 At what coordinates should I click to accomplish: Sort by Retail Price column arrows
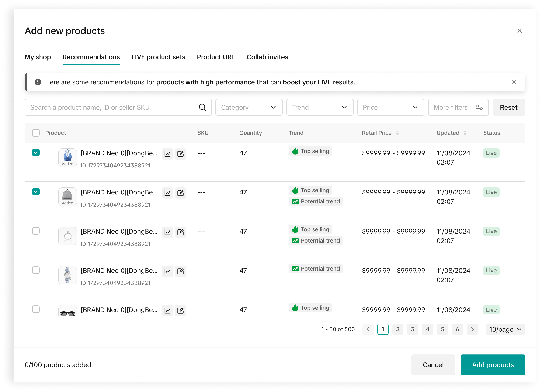click(397, 133)
